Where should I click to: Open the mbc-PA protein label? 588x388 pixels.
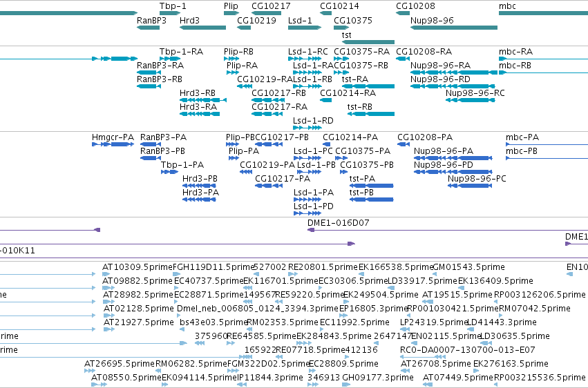(522, 137)
